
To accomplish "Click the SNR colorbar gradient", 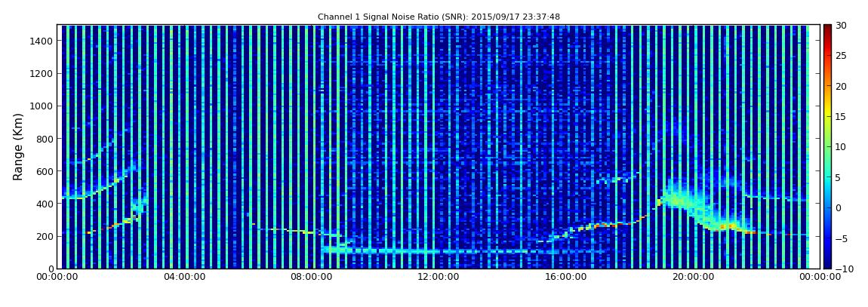I will pos(827,146).
